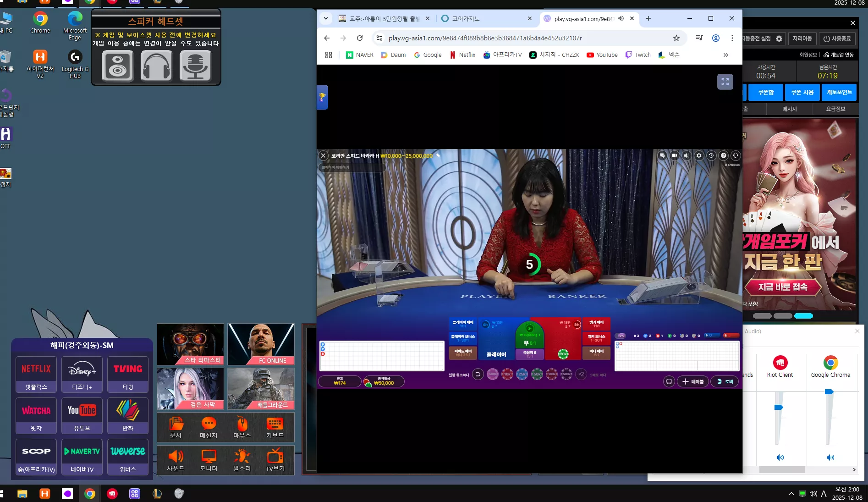
Task: Open the tab search dropdown arrow
Action: (325, 18)
